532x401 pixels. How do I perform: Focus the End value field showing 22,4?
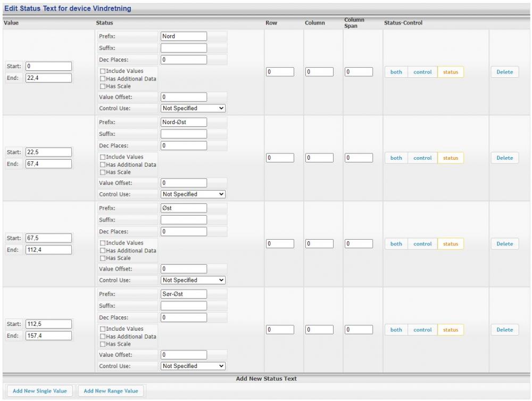(x=48, y=78)
